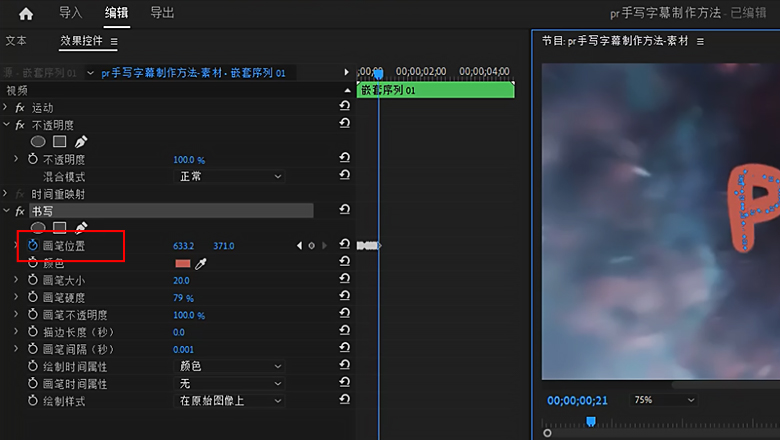Open the 节目 monitor panel menu icon

(700, 42)
